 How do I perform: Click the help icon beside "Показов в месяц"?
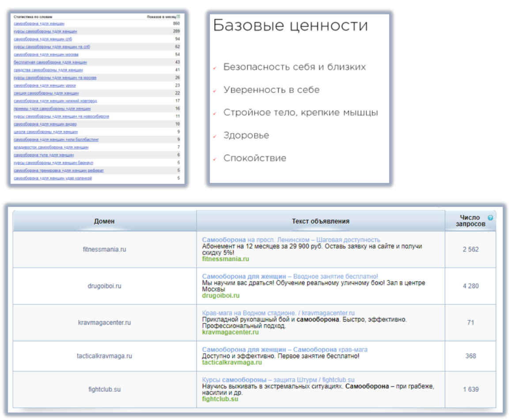178,17
